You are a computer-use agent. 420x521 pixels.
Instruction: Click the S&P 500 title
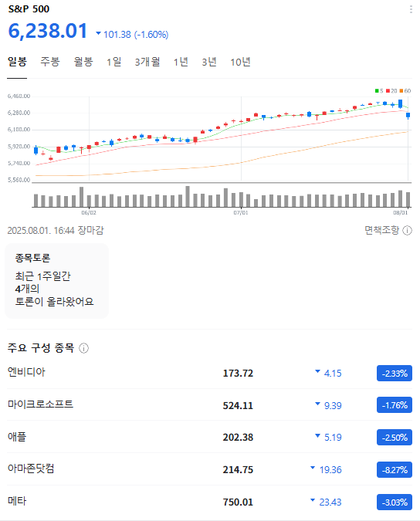tap(29, 9)
